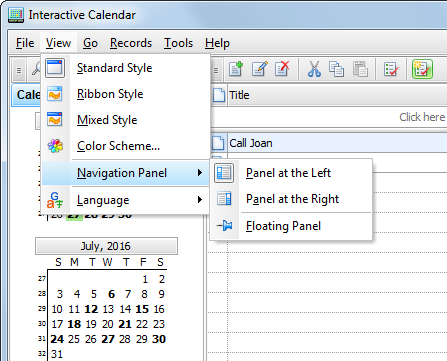Image resolution: width=447 pixels, height=361 pixels.
Task: Click the 'Click here' new record field
Action: [329, 117]
